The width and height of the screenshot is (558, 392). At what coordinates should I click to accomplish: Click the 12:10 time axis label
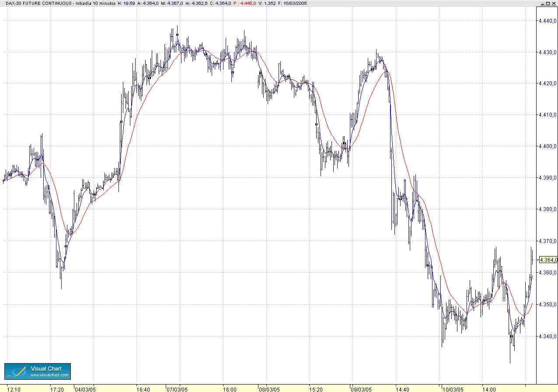pos(14,389)
